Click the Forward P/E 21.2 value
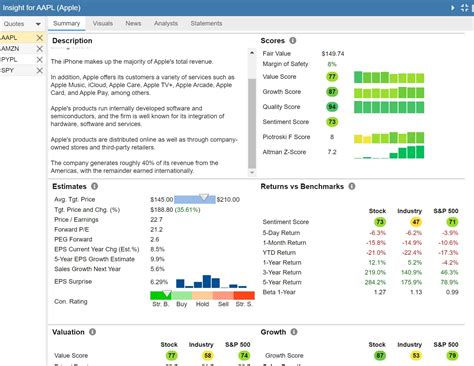Image resolution: width=474 pixels, height=366 pixels. [156, 230]
